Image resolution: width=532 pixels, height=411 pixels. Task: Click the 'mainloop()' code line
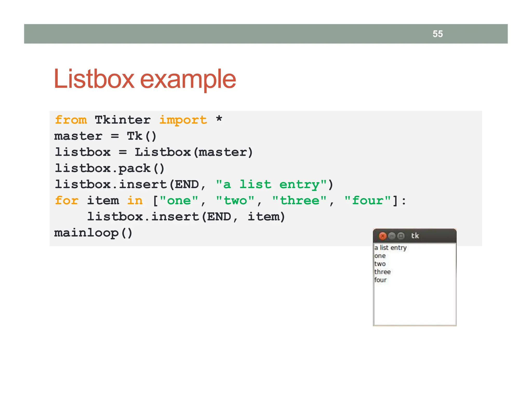pyautogui.click(x=93, y=233)
